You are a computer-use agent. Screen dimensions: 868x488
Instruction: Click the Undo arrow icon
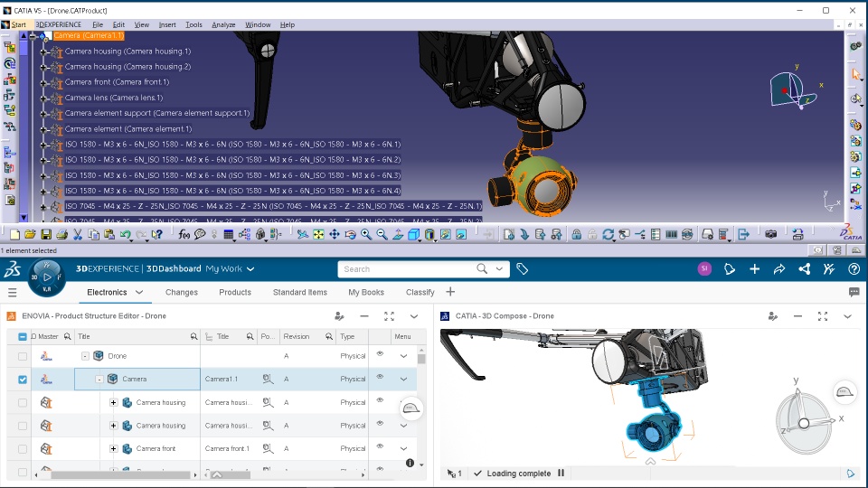(125, 235)
